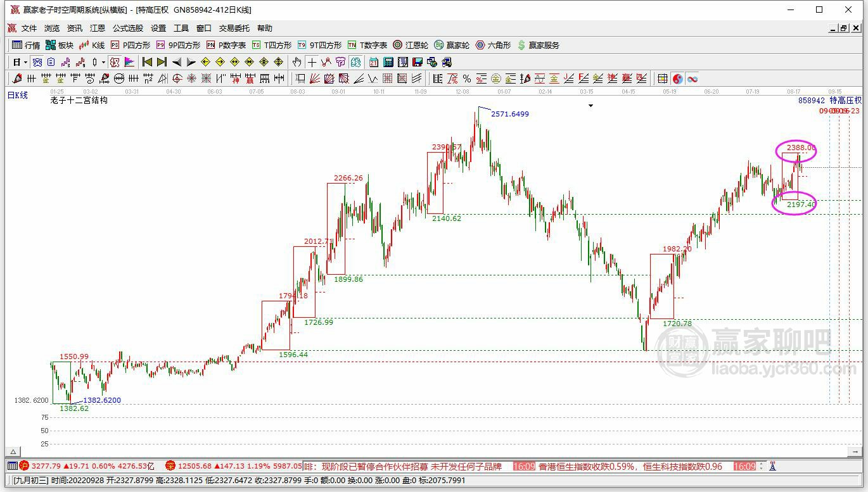Open the calculator tool icon
868x492 pixels.
(388, 62)
